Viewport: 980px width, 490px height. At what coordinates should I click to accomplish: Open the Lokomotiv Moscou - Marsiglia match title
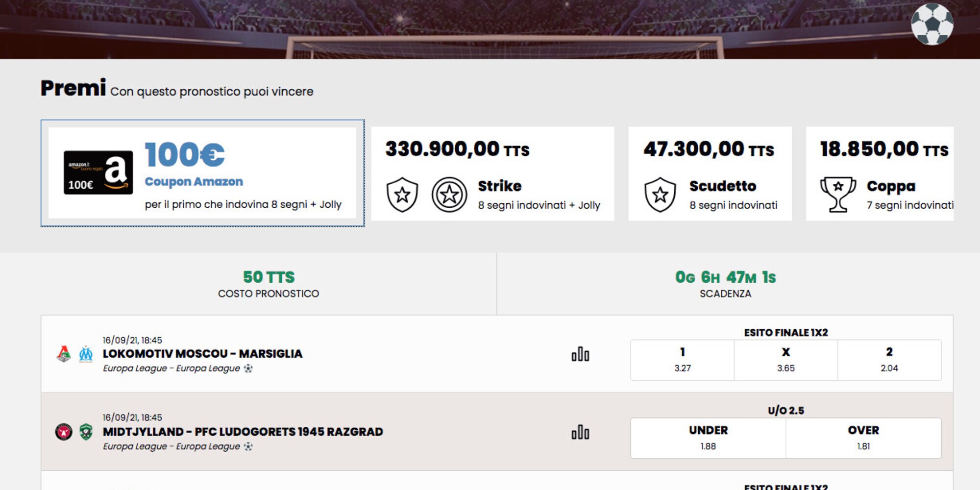point(202,354)
